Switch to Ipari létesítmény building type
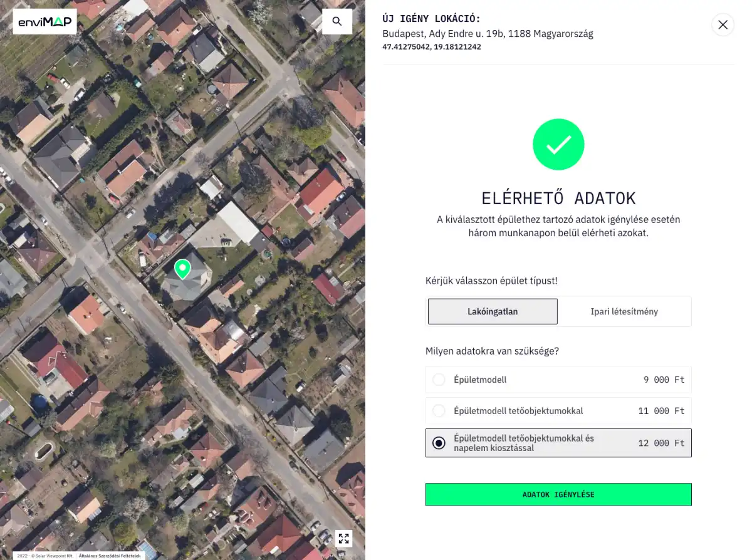This screenshot has width=752, height=560. point(624,311)
